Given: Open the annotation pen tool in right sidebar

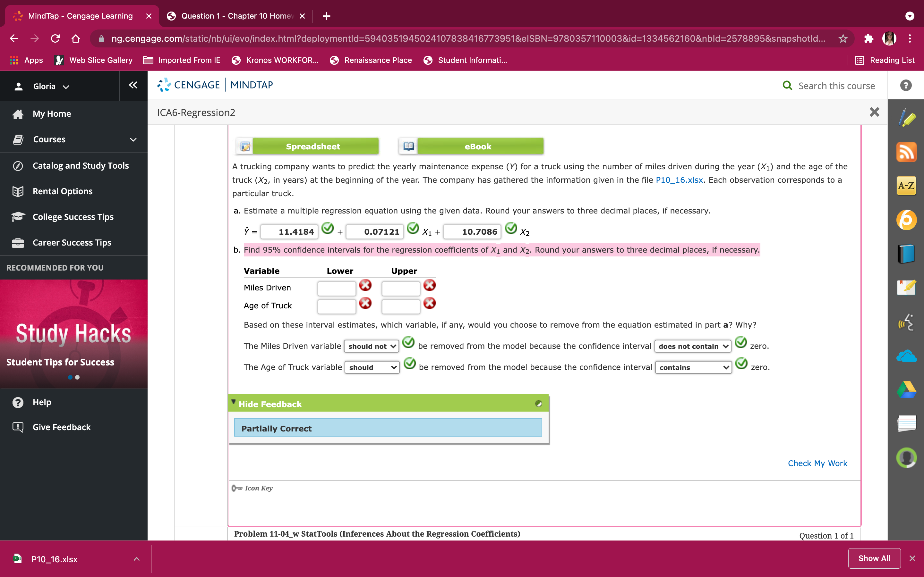Looking at the screenshot, I should (x=907, y=118).
